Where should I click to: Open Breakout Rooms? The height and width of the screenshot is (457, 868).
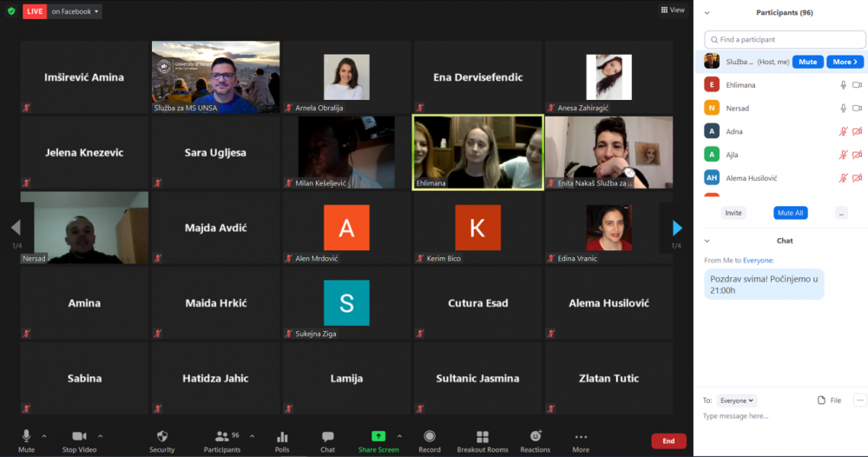tap(483, 436)
